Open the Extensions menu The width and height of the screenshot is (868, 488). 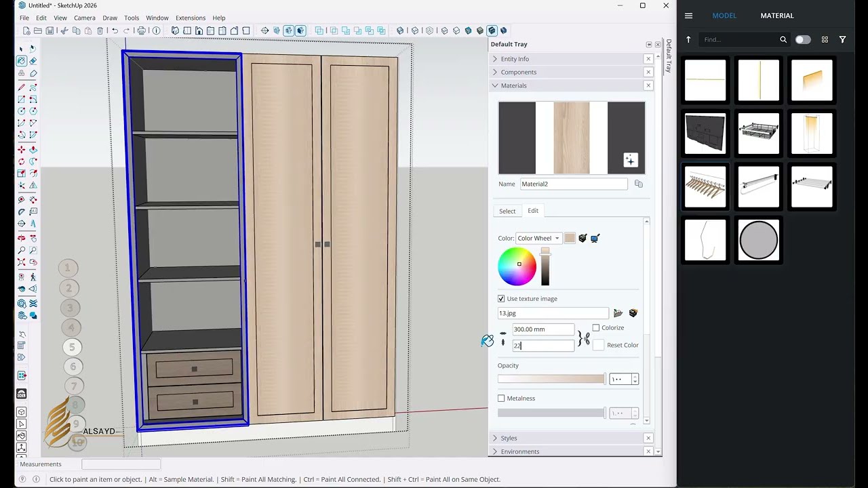190,18
